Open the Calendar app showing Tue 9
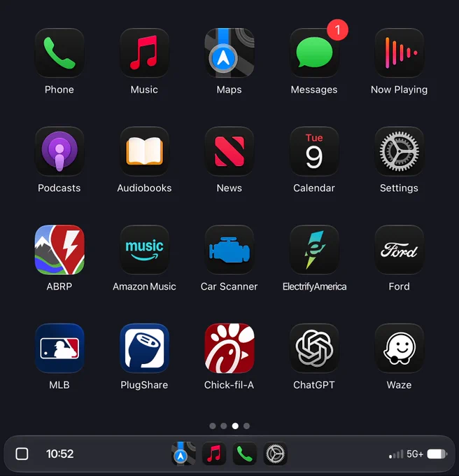The image size is (459, 476). click(x=314, y=151)
